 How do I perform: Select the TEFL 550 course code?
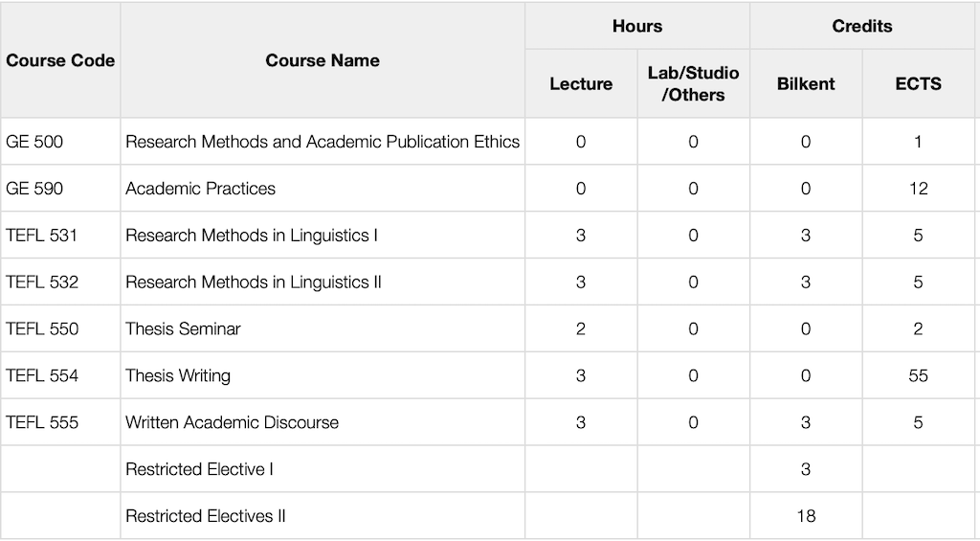(42, 328)
